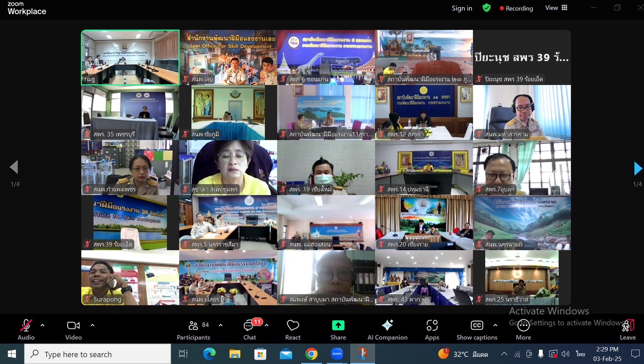Open the Mail app from taskbar

tap(286, 354)
